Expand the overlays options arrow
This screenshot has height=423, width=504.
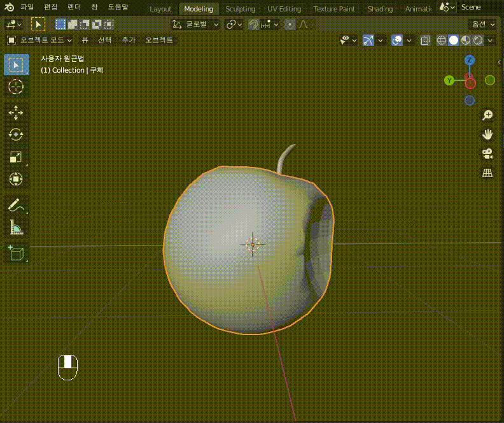[x=409, y=40]
